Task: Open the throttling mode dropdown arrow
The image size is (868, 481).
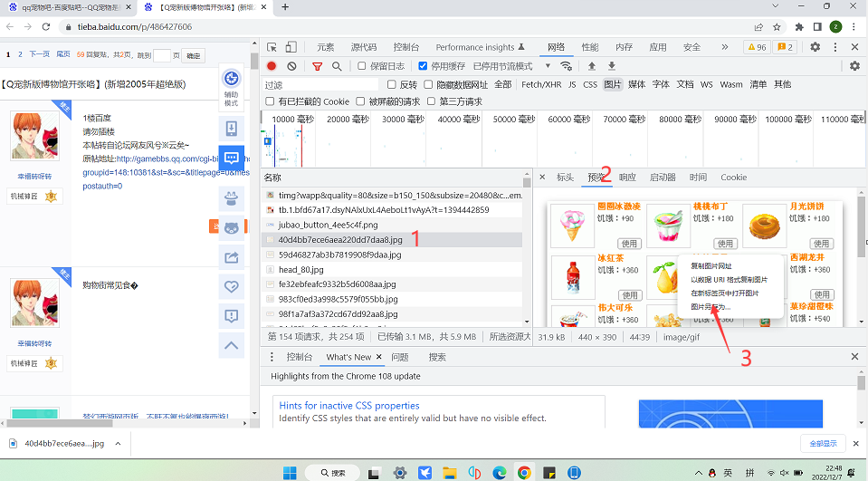Action: pyautogui.click(x=548, y=66)
